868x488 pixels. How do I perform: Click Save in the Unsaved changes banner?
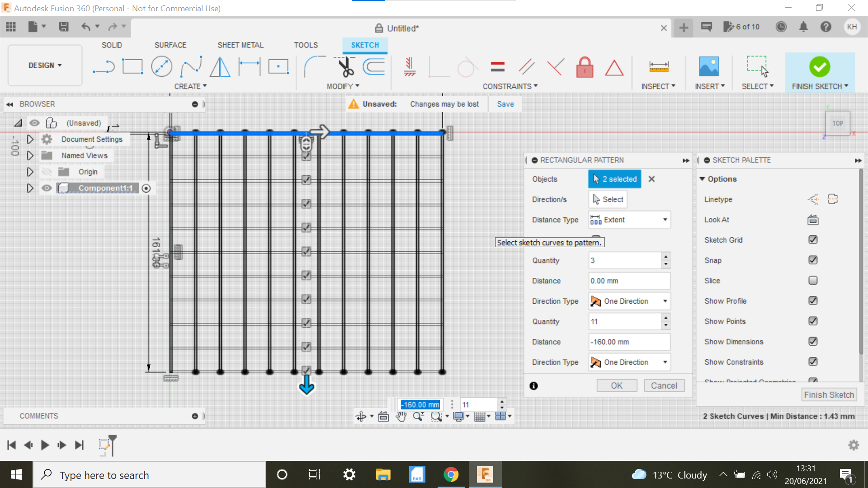(505, 104)
